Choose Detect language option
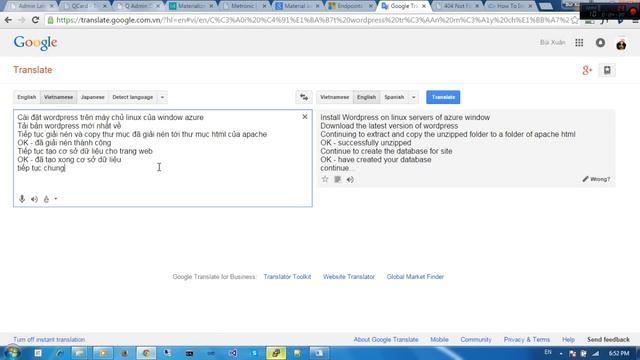This screenshot has width=640, height=360. [133, 97]
